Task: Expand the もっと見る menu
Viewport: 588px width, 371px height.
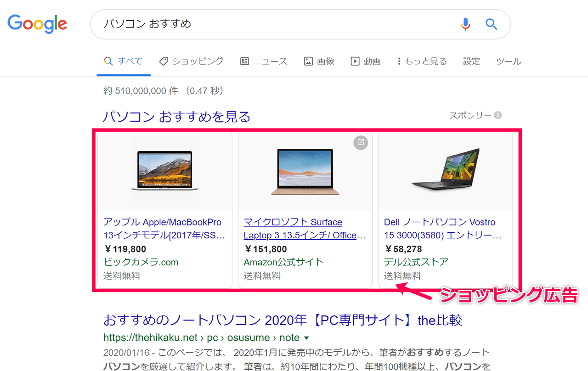Action: point(422,61)
